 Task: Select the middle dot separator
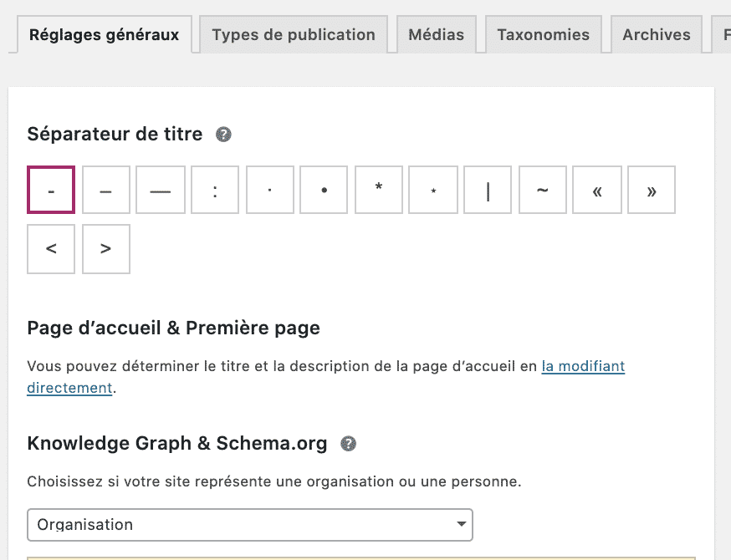point(269,190)
